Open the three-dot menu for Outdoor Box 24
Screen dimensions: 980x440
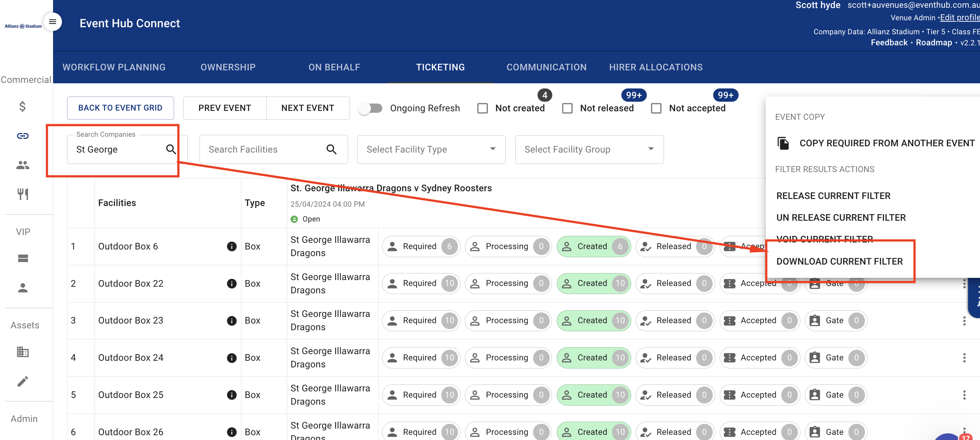(964, 358)
